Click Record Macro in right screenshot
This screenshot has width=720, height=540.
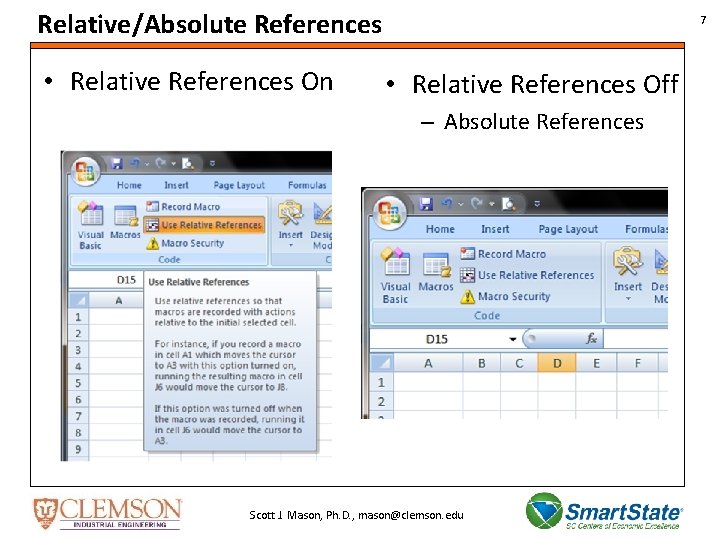pyautogui.click(x=503, y=253)
